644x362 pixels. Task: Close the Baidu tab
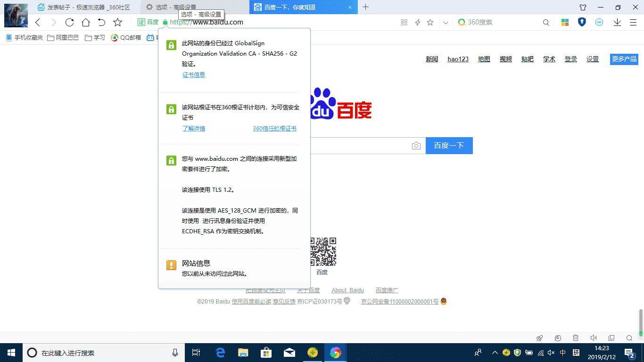tap(349, 7)
